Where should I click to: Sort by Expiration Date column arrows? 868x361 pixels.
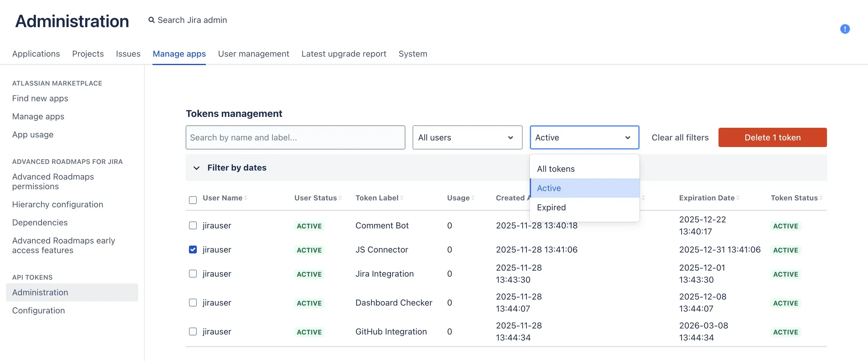tap(737, 198)
